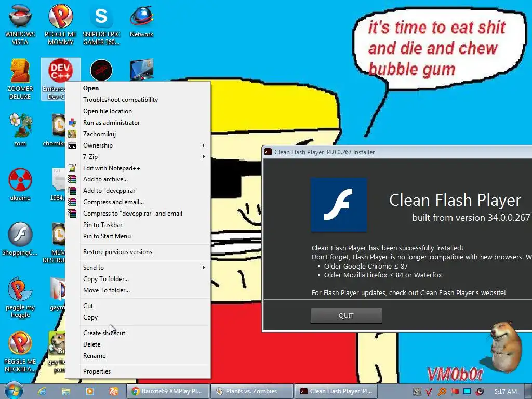This screenshot has width=532, height=399.
Task: Click the Flash logo in the installer
Action: (339, 205)
